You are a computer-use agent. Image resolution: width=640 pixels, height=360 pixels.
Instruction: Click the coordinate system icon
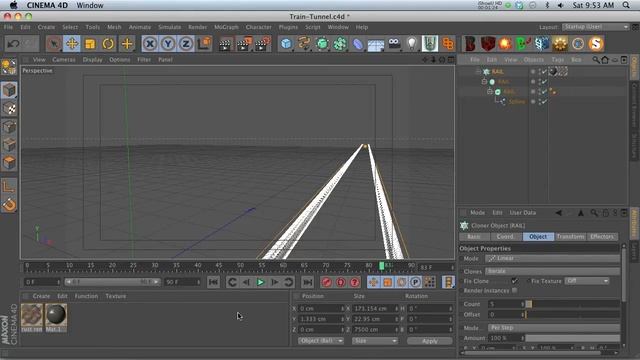(x=204, y=44)
